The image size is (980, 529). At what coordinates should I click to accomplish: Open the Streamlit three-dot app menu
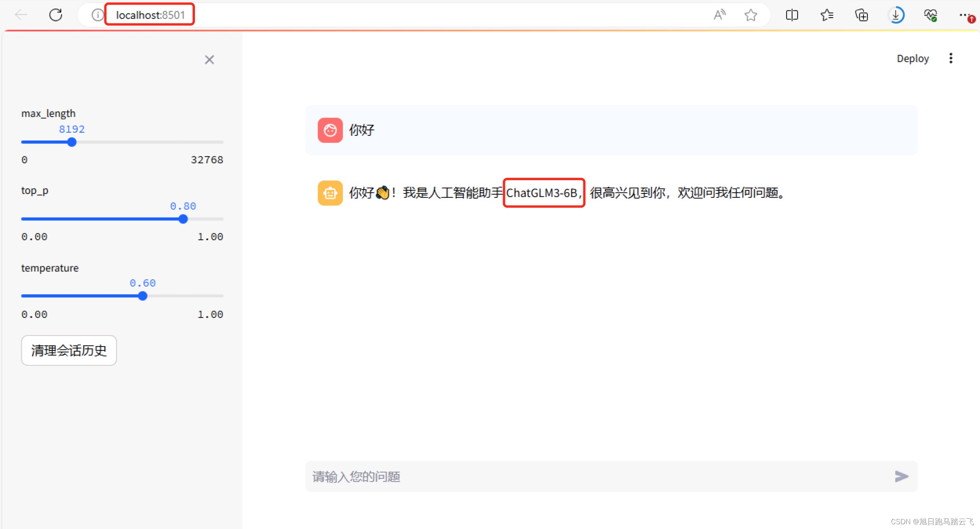[951, 58]
